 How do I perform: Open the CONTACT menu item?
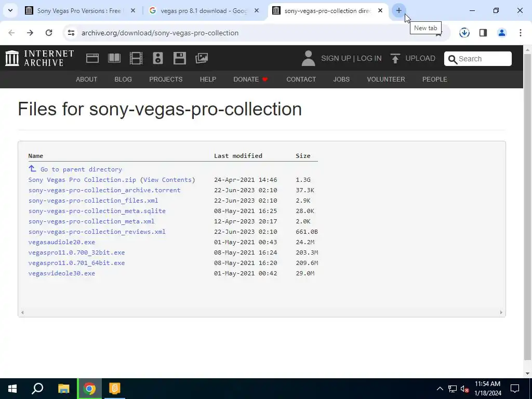(x=301, y=79)
